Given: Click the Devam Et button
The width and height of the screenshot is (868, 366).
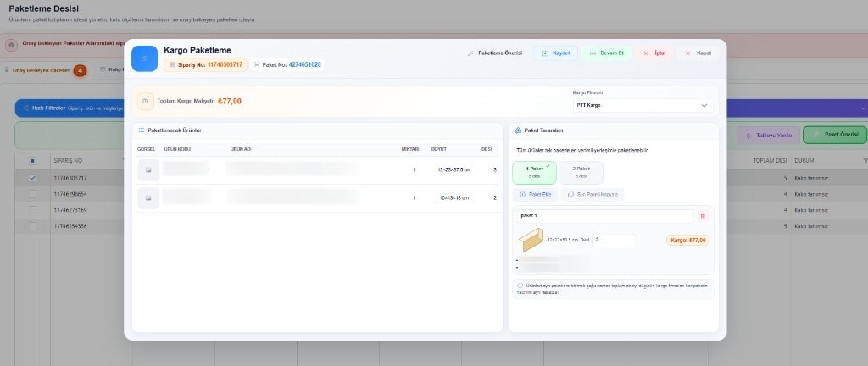Looking at the screenshot, I should [606, 53].
